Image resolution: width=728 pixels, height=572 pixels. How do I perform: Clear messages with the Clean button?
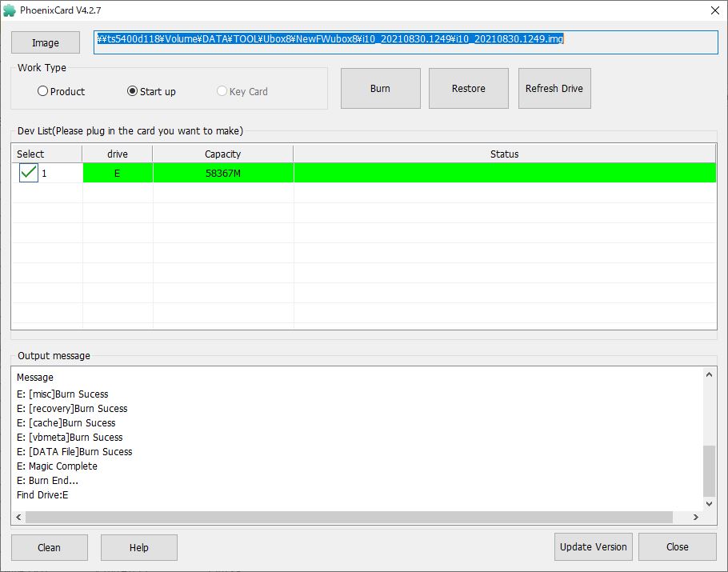50,548
